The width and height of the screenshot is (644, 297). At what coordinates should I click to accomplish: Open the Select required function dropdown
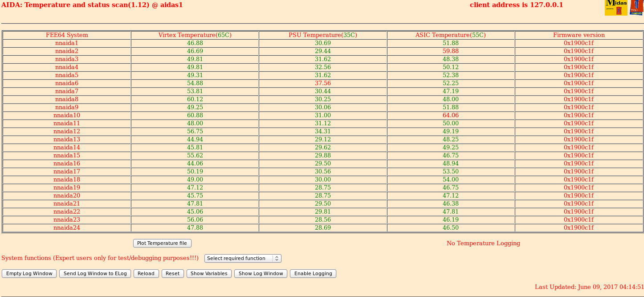(243, 258)
